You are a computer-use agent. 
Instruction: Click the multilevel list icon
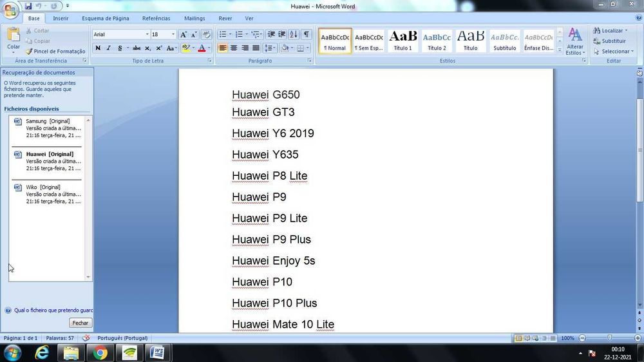(256, 35)
